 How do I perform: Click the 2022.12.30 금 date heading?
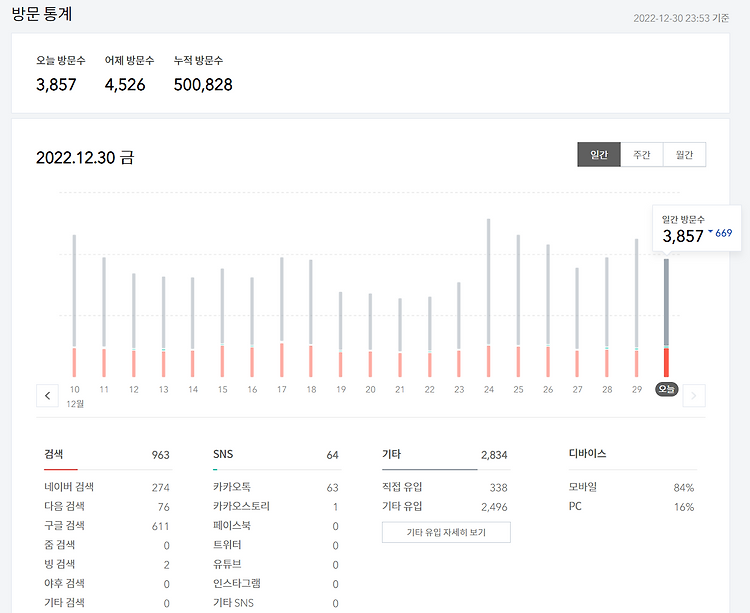pos(85,157)
